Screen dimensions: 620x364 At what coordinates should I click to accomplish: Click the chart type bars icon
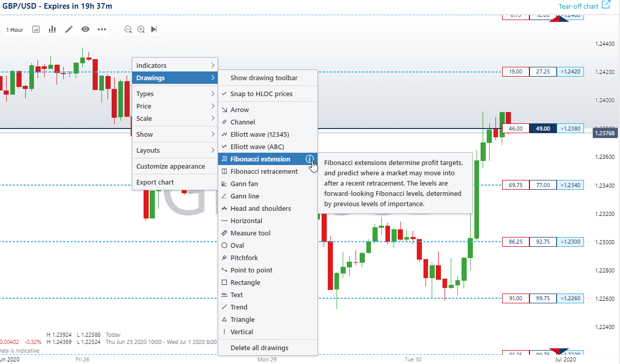click(52, 29)
